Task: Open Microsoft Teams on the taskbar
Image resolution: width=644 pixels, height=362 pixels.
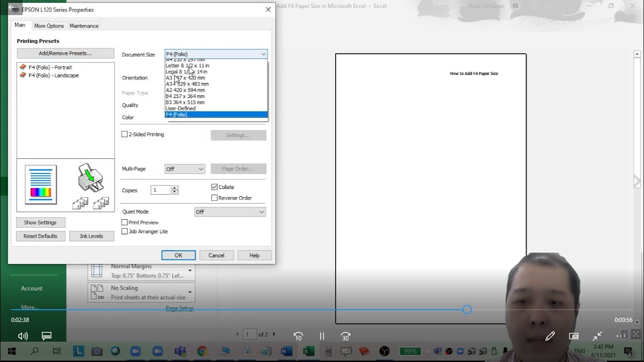Action: (180, 351)
